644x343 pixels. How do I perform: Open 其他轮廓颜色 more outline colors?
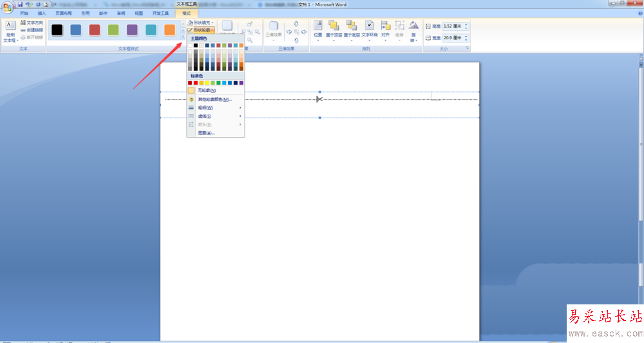point(216,99)
